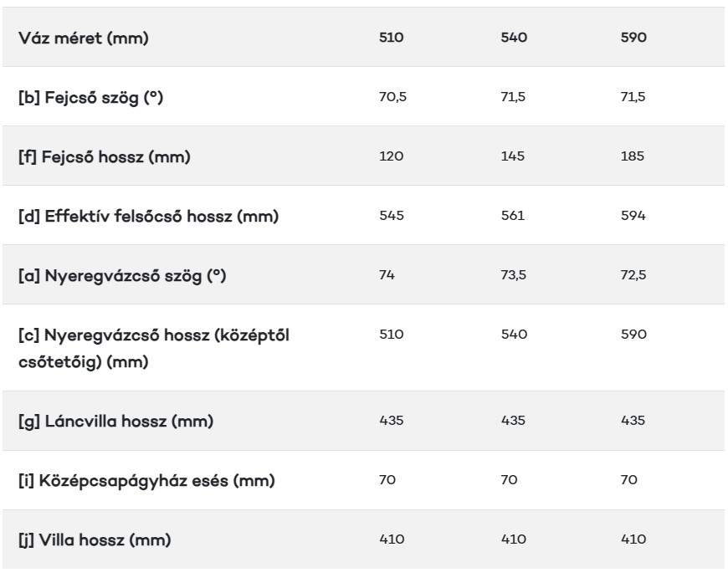Click the 561 effective top tube value
The width and height of the screenshot is (728, 588).
pos(513,215)
